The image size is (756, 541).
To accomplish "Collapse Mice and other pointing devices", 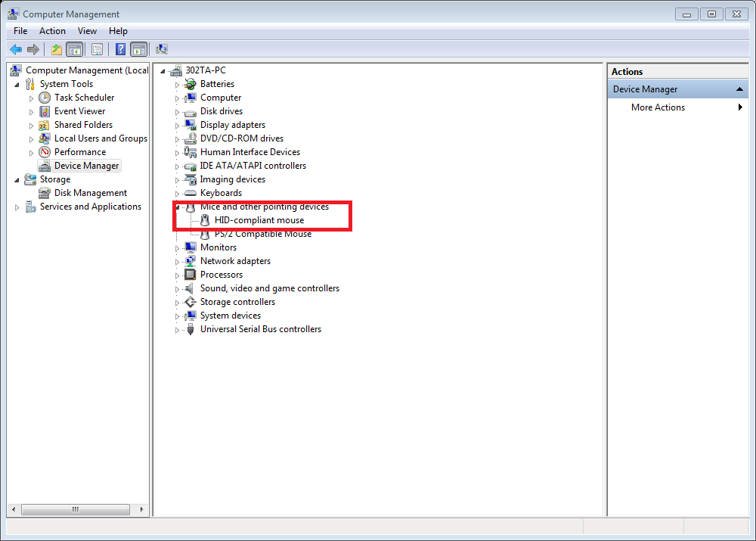I will click(178, 207).
